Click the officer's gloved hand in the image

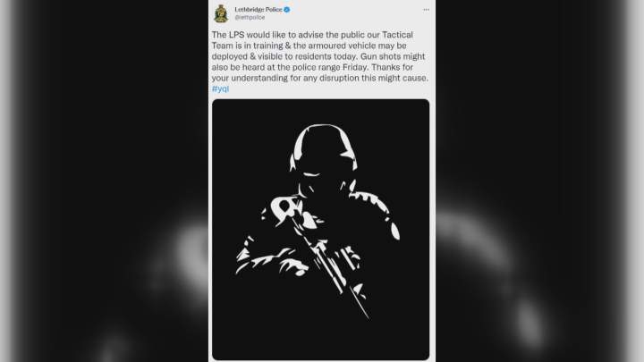tap(292, 266)
